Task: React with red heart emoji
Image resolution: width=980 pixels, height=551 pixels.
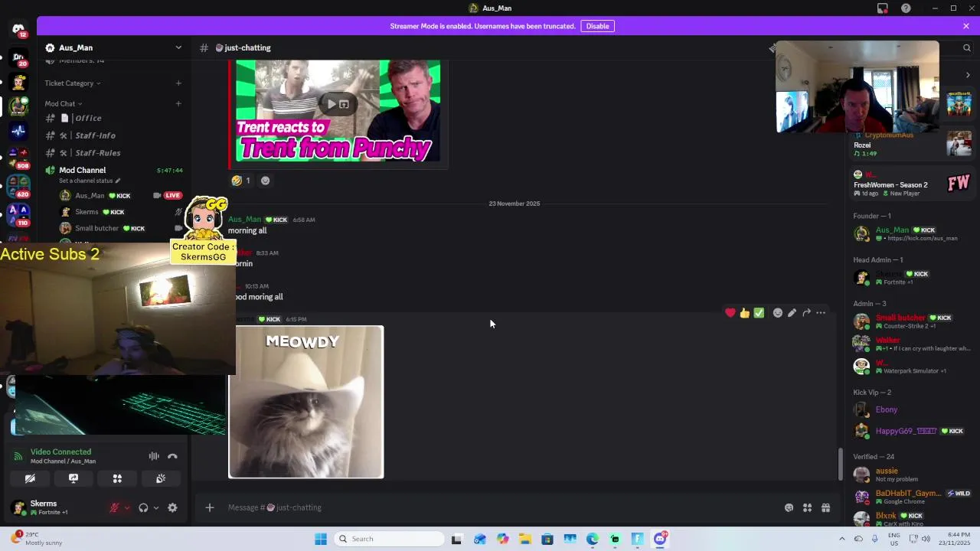Action: 730,313
